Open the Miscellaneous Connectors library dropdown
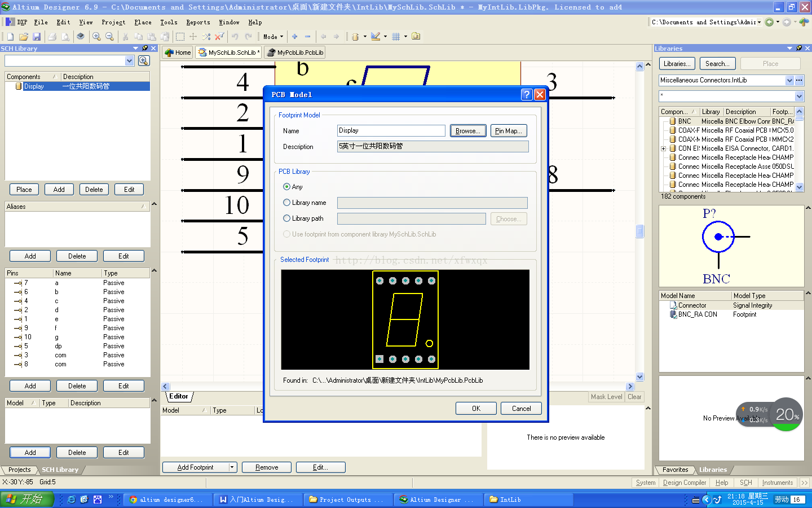812x508 pixels. pyautogui.click(x=789, y=80)
